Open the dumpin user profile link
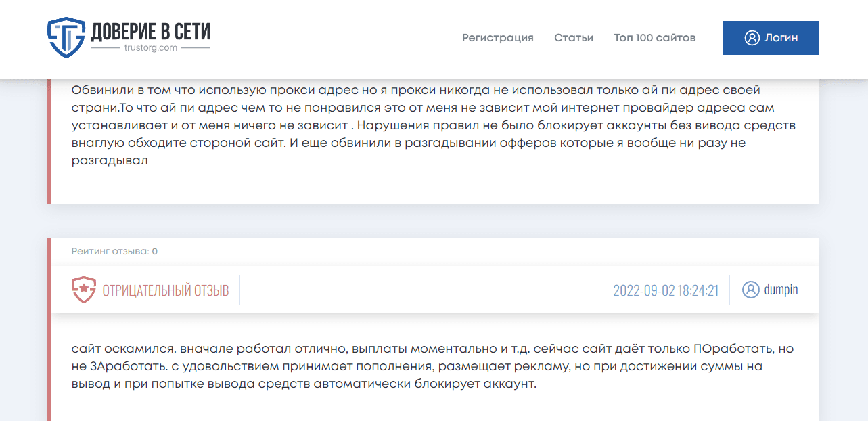 coord(781,290)
